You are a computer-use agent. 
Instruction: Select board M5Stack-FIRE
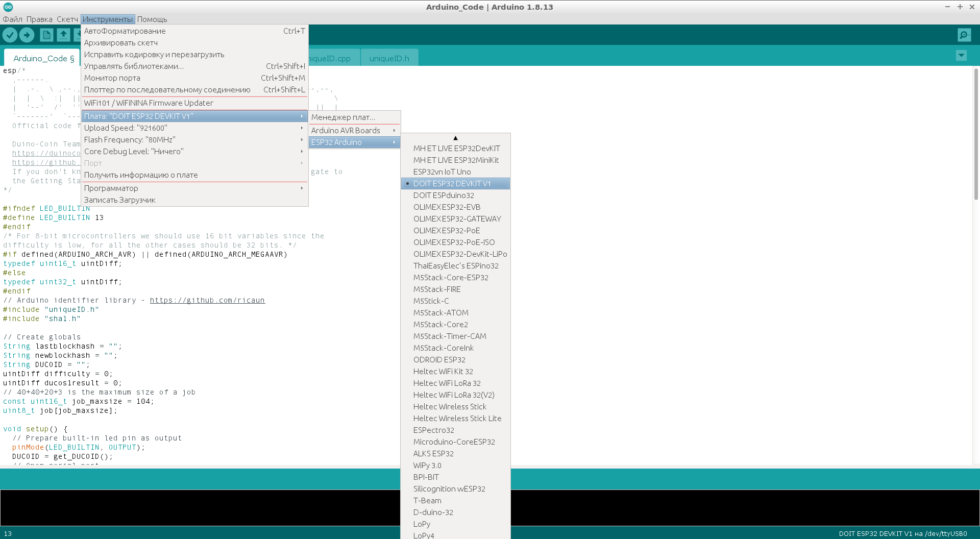pos(455,289)
